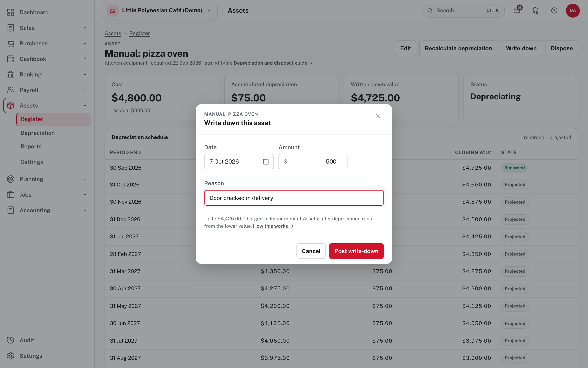This screenshot has width=588, height=368.
Task: Click the Planning target icon
Action: [10, 179]
